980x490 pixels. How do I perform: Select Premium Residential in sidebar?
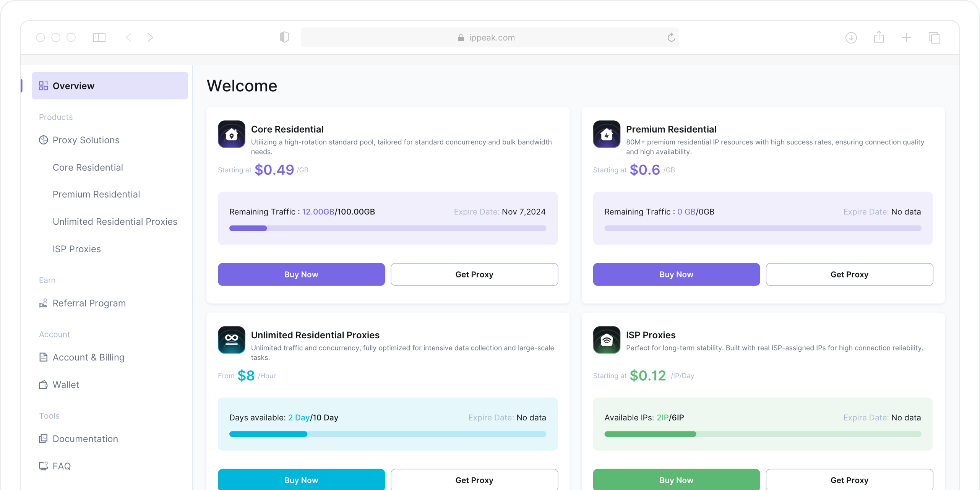96,194
